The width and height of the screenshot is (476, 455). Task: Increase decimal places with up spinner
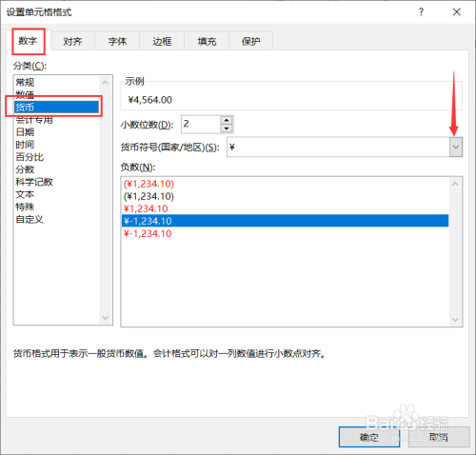click(227, 120)
